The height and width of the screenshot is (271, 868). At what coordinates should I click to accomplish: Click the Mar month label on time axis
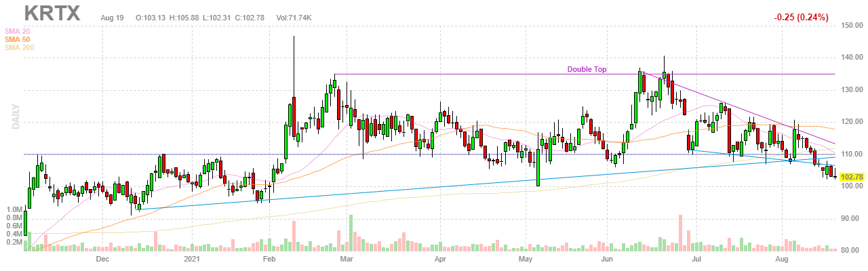(x=348, y=259)
